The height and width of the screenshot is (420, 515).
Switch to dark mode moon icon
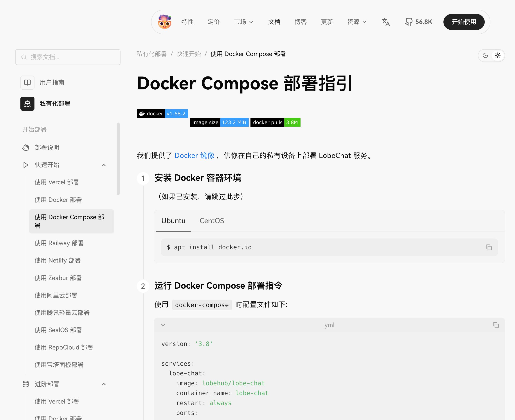(x=485, y=55)
